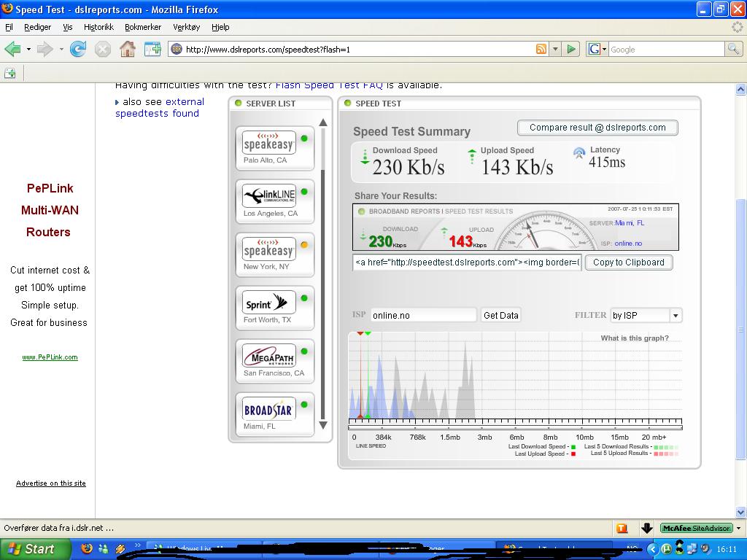Expand quick launch chevron on taskbar

[138, 545]
